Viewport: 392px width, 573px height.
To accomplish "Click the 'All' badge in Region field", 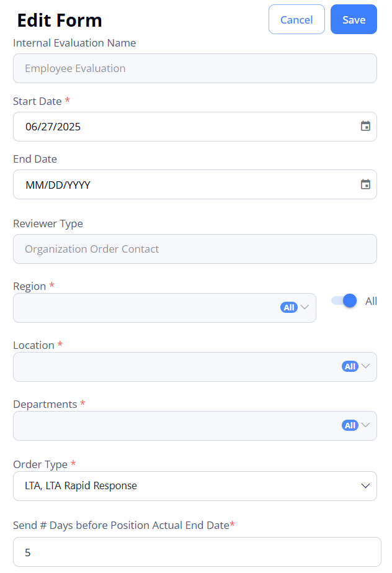I will (288, 307).
